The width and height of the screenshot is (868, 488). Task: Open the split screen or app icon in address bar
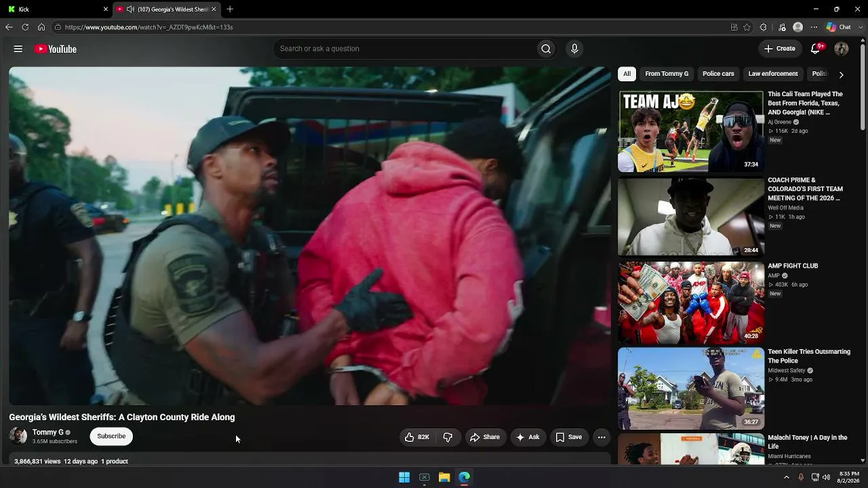(734, 27)
